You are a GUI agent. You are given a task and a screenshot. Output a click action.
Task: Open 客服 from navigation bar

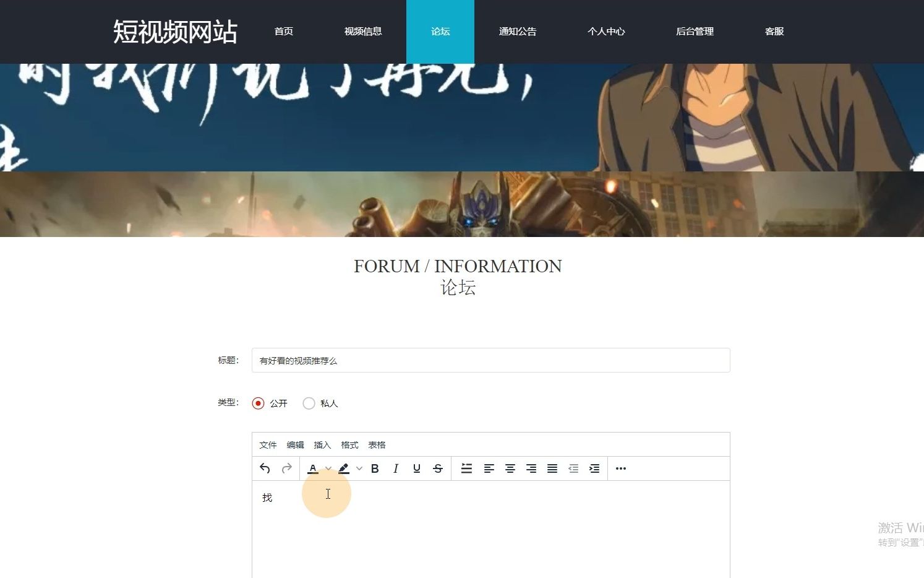(x=774, y=32)
